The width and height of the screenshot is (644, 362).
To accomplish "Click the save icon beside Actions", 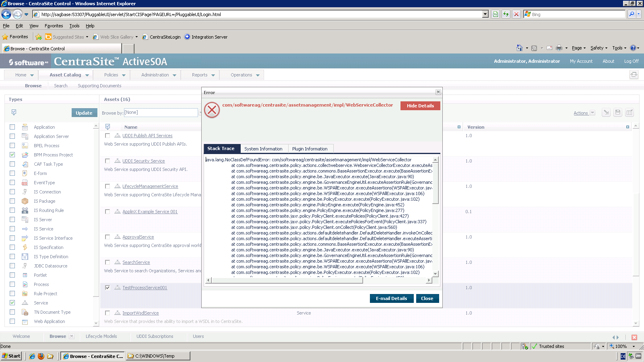I will pyautogui.click(x=618, y=113).
